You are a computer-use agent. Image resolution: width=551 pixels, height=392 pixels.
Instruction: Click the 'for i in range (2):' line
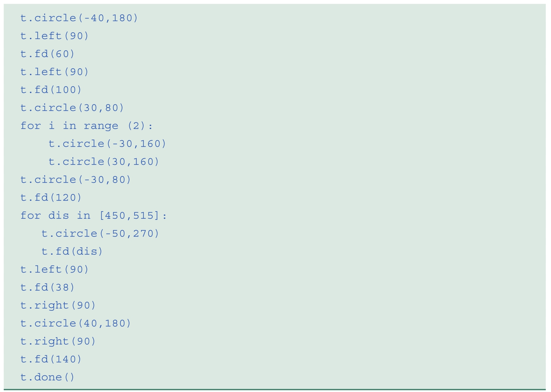pos(86,126)
